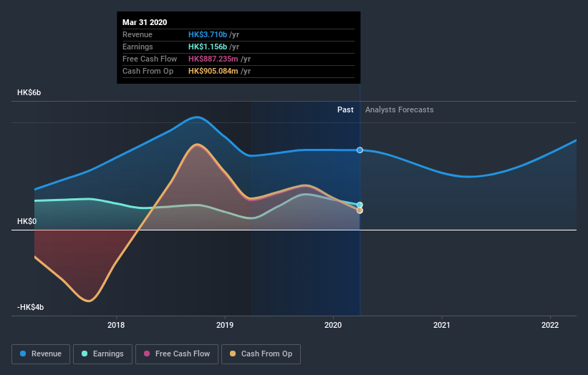
Task: Click the 2021 x-axis label
Action: pos(442,325)
